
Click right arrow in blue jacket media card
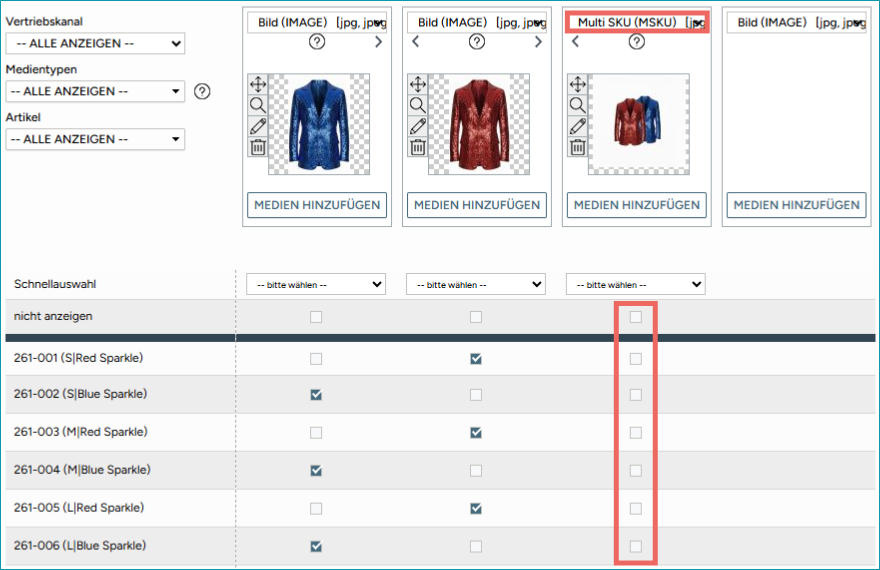(x=379, y=42)
